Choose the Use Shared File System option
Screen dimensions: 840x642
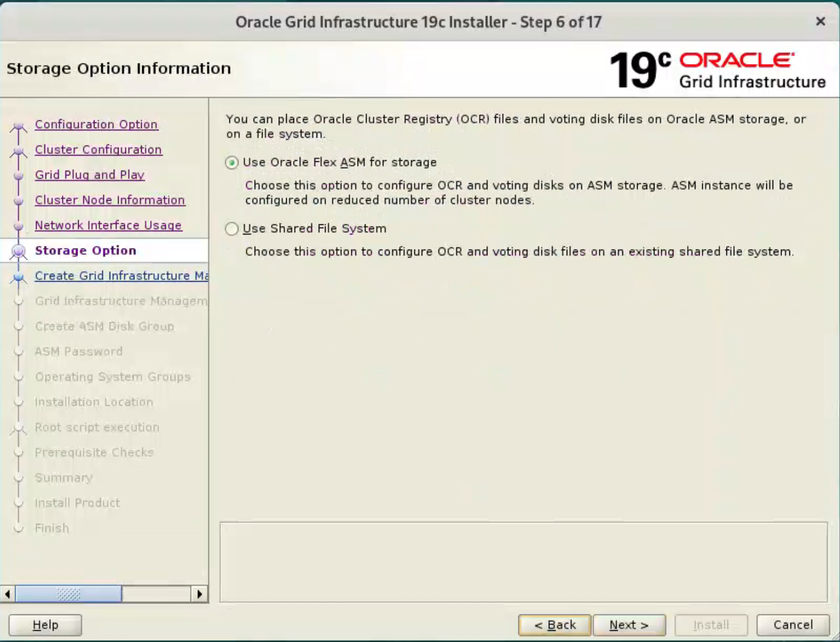click(232, 229)
